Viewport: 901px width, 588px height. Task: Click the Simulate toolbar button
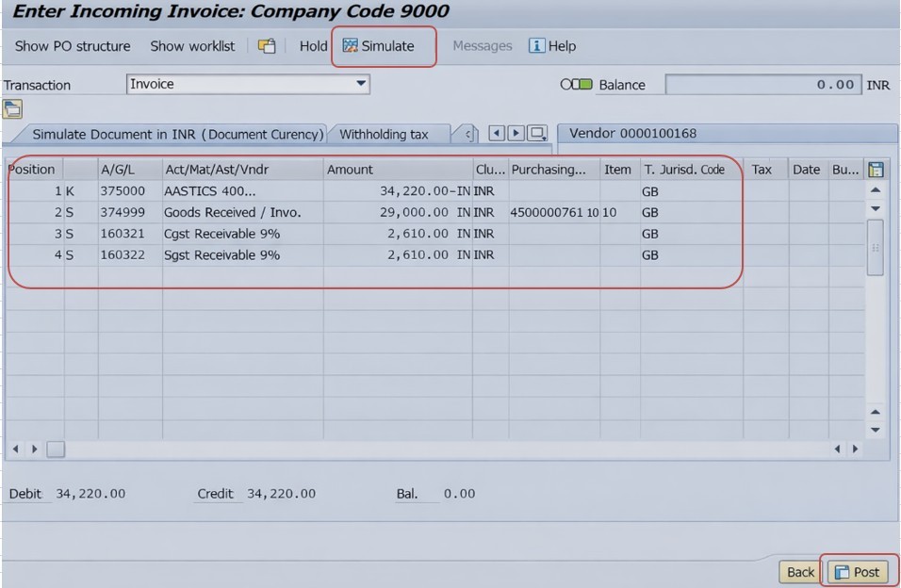pos(379,46)
